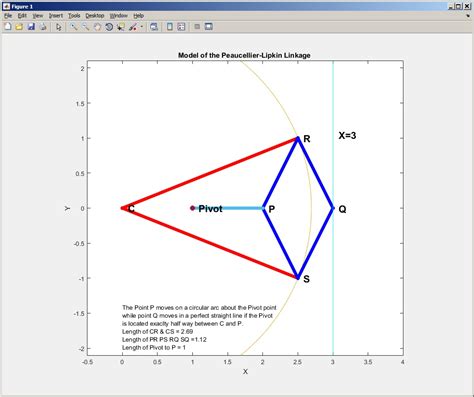Screen dimensions: 474x397
Task: Click the x-axis tick label '-0.5'
Action: pos(87,362)
